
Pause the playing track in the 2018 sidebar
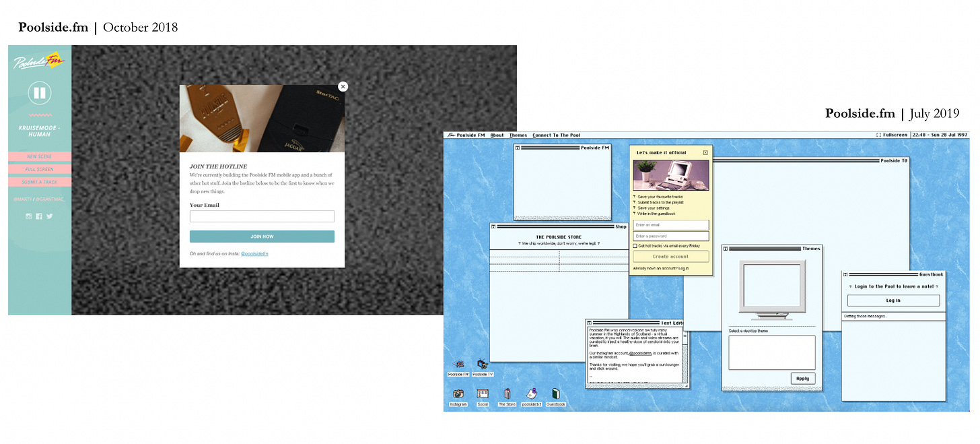(40, 94)
